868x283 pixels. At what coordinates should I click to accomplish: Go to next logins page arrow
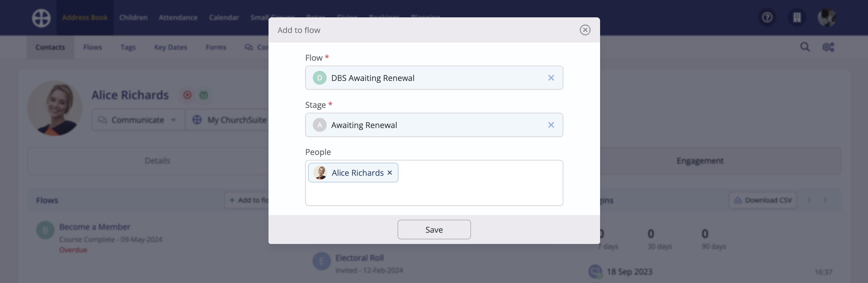point(825,200)
